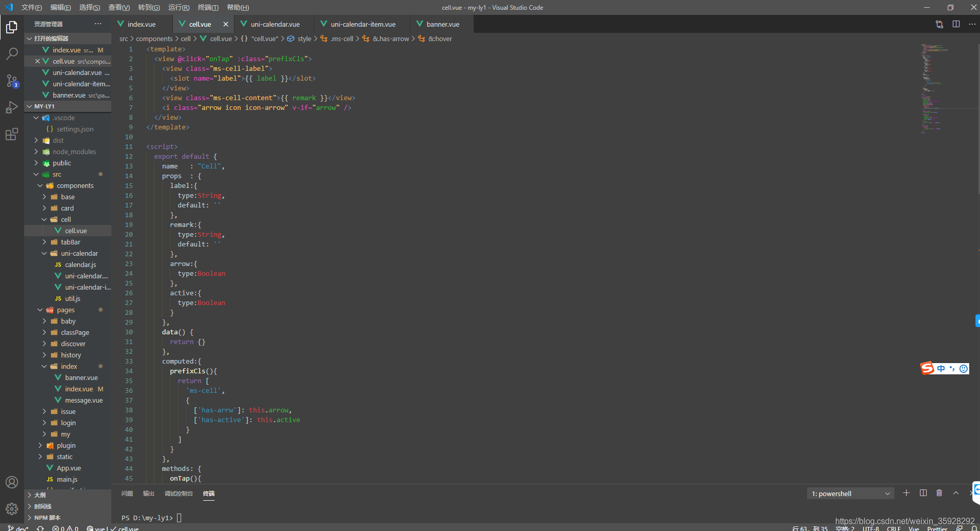Click the Prettier status bar item
The image size is (980, 531).
[x=937, y=528]
